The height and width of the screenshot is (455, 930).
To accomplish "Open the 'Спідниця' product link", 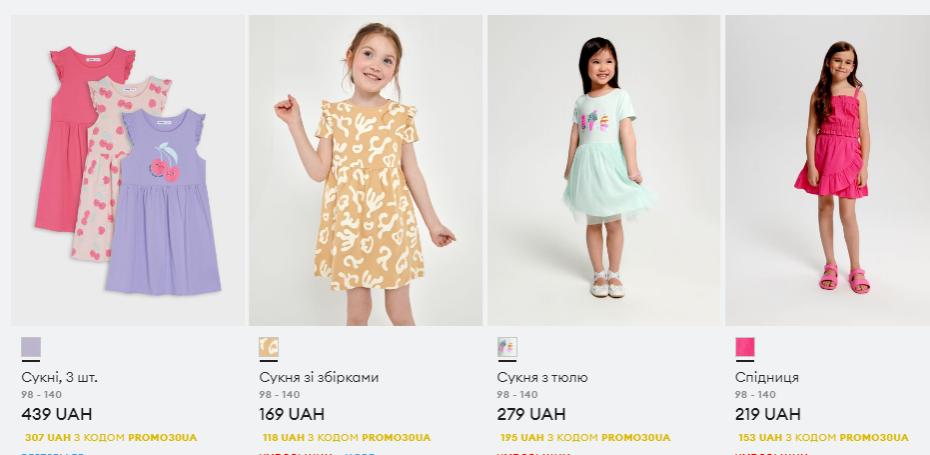I will [767, 377].
